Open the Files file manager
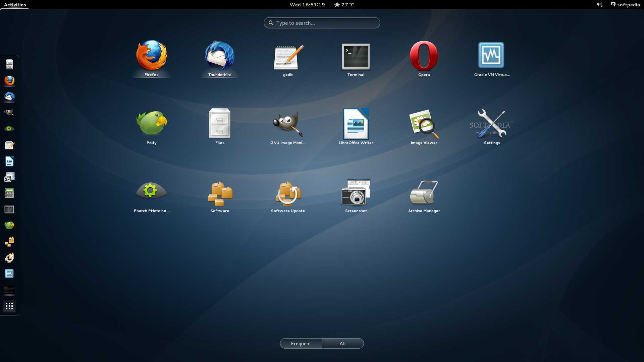Viewport: 644px width, 362px height. (219, 123)
